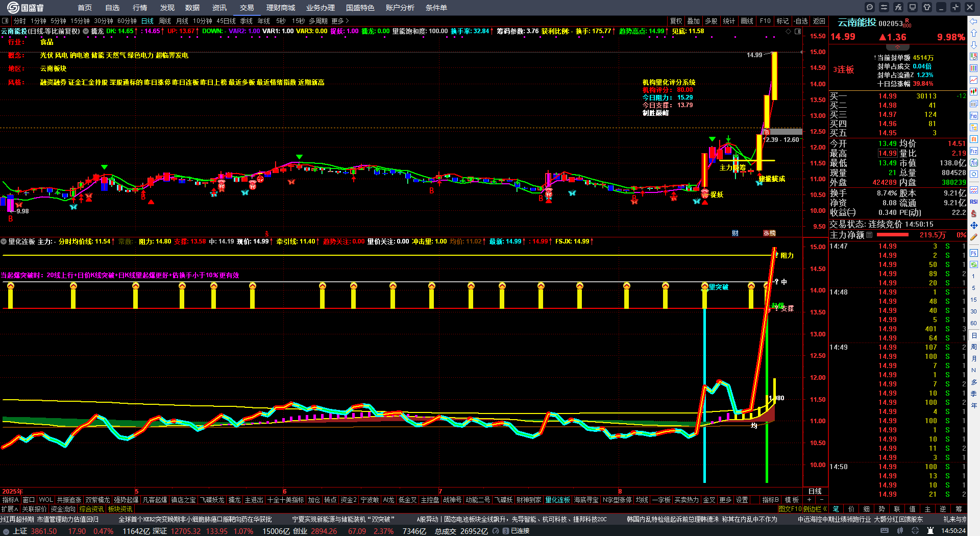This screenshot has height=536, width=980.
Task: Expand the 更多 periods dropdown
Action: point(340,21)
